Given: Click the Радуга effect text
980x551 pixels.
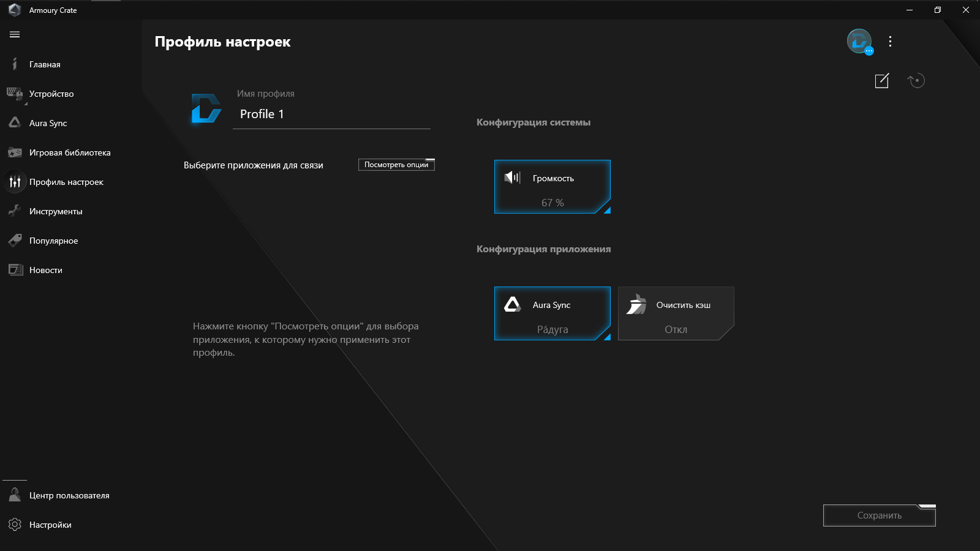Looking at the screenshot, I should [x=552, y=329].
